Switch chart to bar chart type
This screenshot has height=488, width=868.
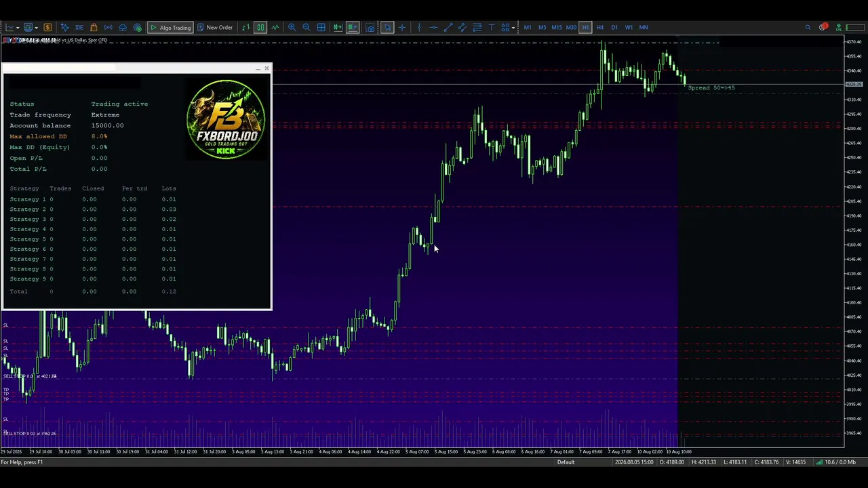pyautogui.click(x=246, y=27)
